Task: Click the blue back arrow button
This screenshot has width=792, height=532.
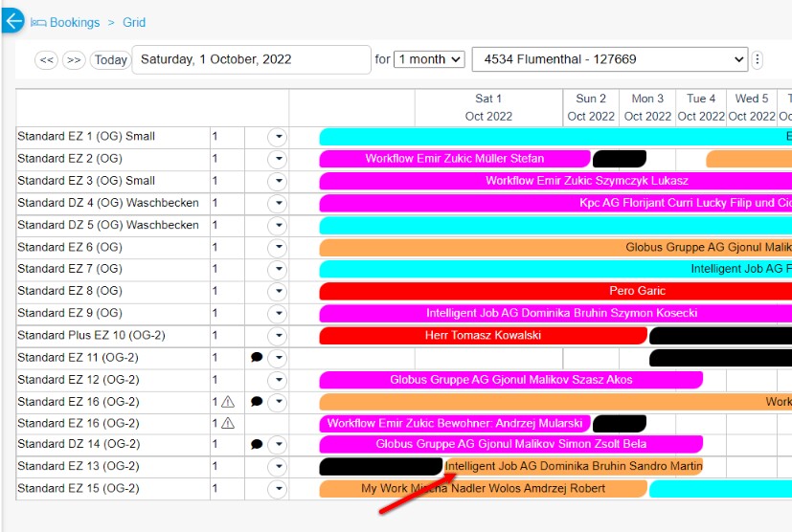Action: tap(12, 21)
